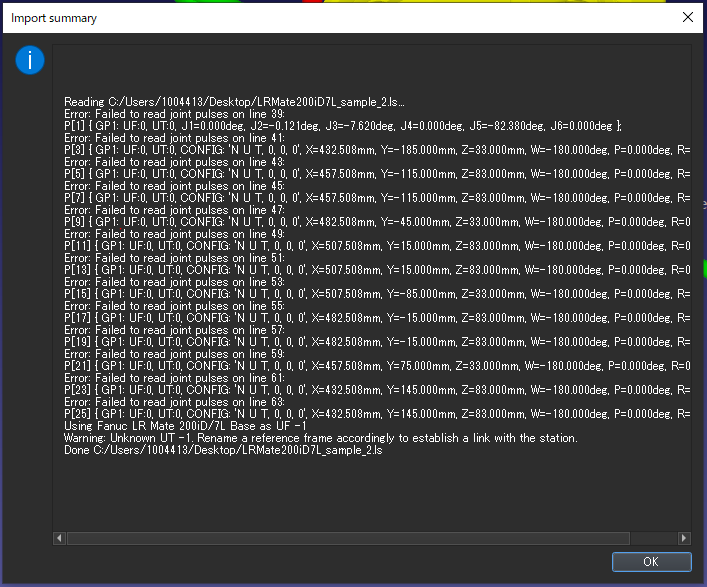This screenshot has width=707, height=587.
Task: Select the error message for line 63
Action: (174, 402)
